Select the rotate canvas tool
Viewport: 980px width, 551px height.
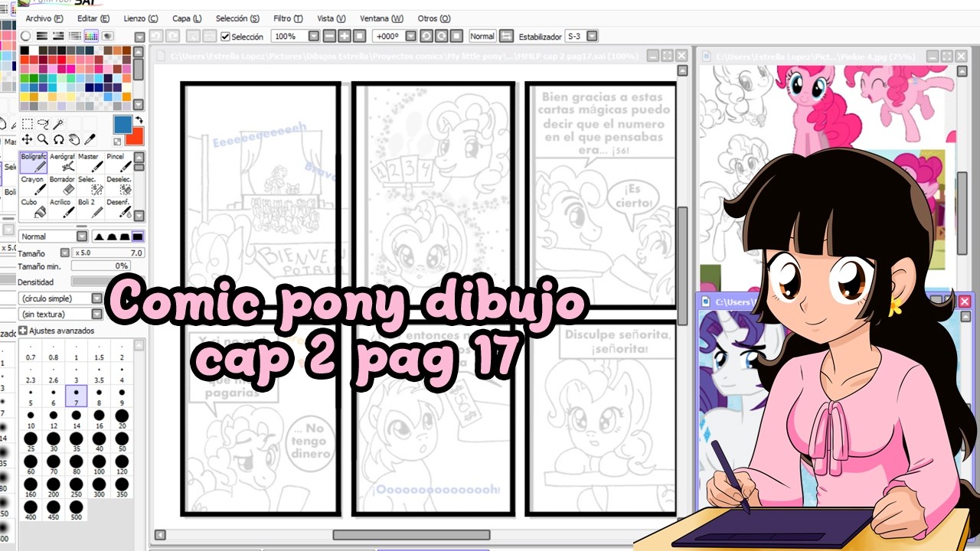[58, 139]
